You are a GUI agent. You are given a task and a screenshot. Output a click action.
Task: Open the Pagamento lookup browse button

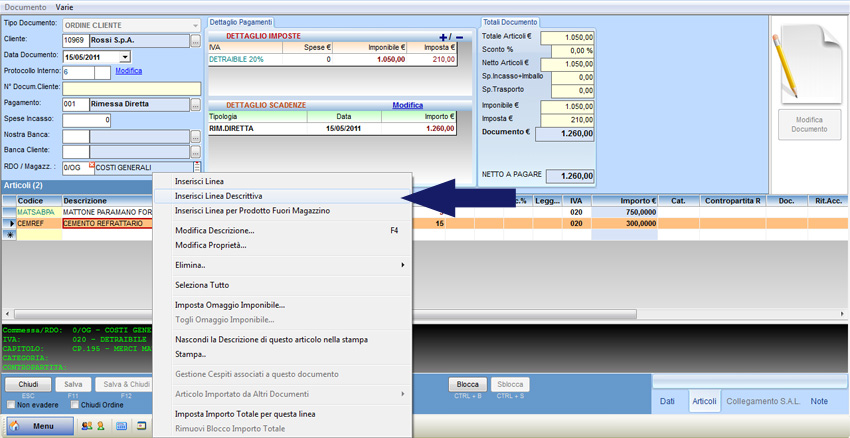pyautogui.click(x=195, y=104)
